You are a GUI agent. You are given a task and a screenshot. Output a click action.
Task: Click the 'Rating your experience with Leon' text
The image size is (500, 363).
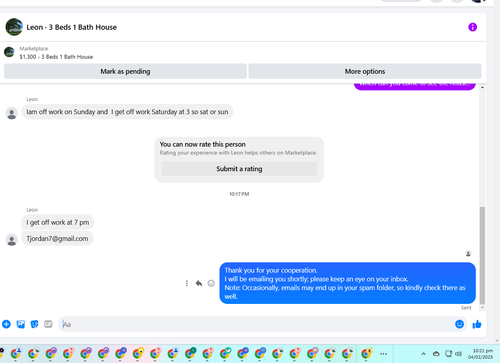click(238, 153)
